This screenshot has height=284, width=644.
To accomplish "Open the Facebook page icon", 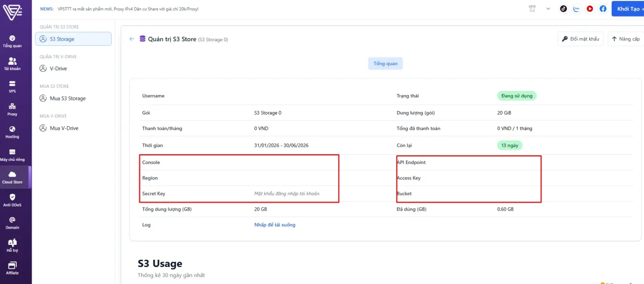I will (603, 9).
